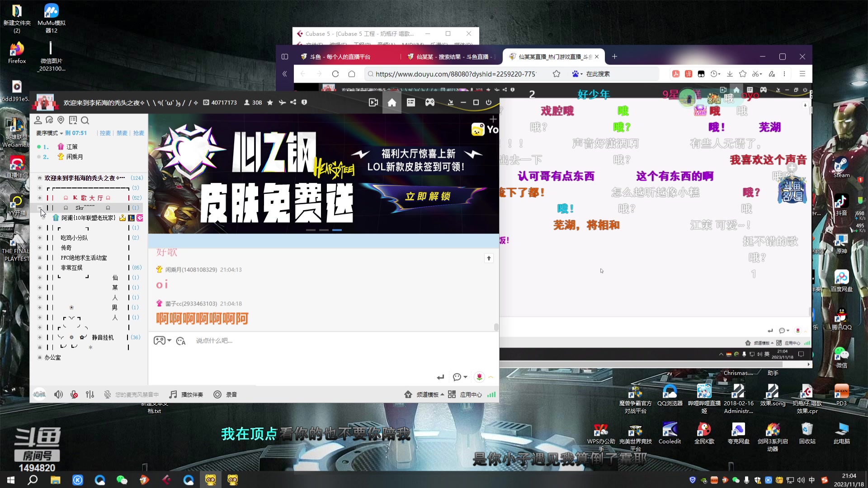Click the 禁麦 link
Screen dimensions: 868x488
[122, 133]
